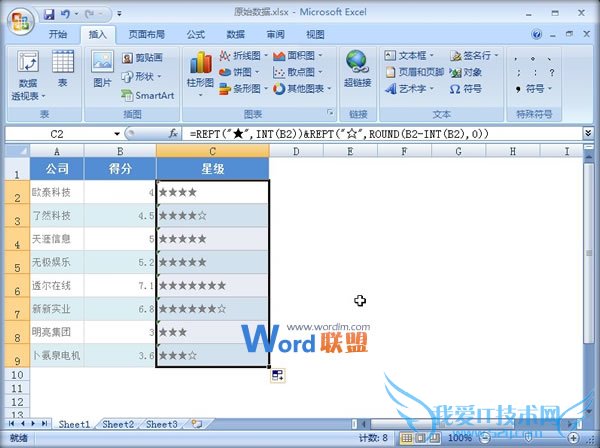This screenshot has width=600, height=448.
Task: Insert a hyperlink (超链接)
Action: 357,69
